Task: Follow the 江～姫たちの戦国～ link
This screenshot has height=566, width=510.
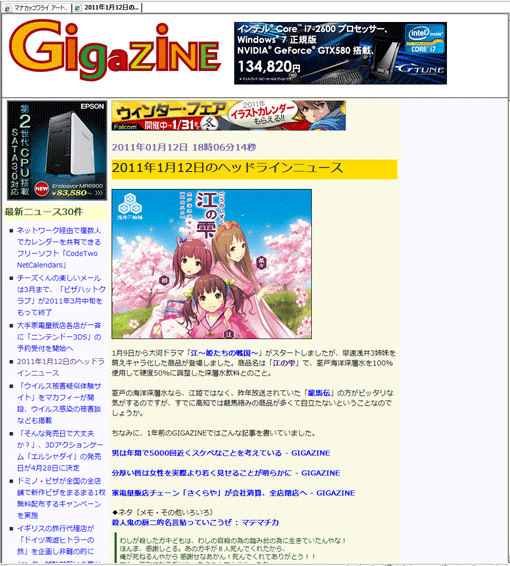Action: click(x=225, y=353)
